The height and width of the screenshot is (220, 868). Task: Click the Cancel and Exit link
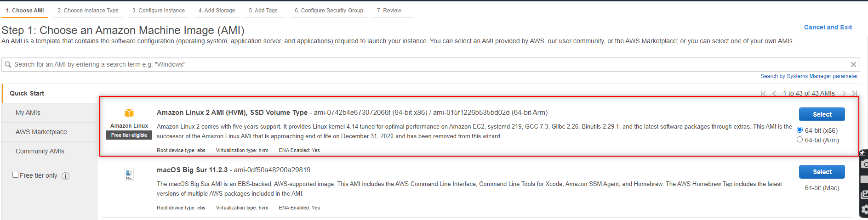pyautogui.click(x=828, y=28)
